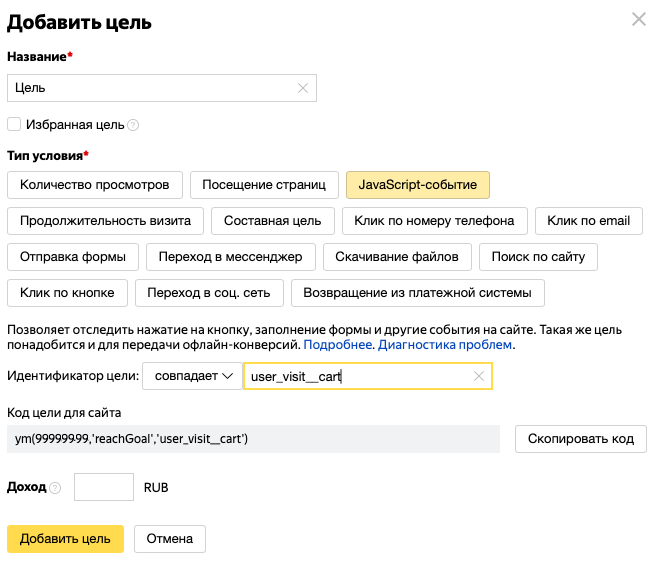Open help tooltip next to Доход

(55, 488)
